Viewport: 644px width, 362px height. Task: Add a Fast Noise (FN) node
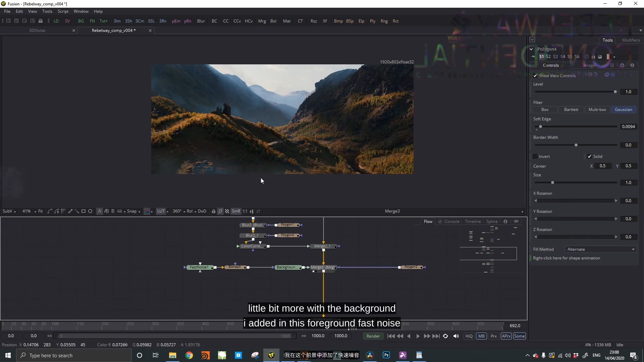pyautogui.click(x=92, y=21)
